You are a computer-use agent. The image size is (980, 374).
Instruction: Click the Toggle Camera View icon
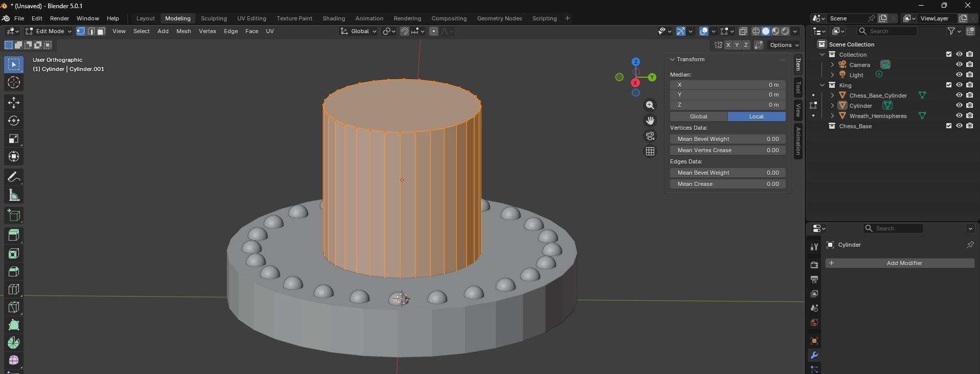tap(650, 136)
